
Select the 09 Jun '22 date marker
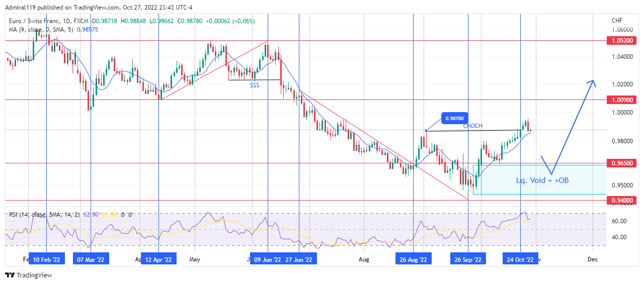click(268, 259)
